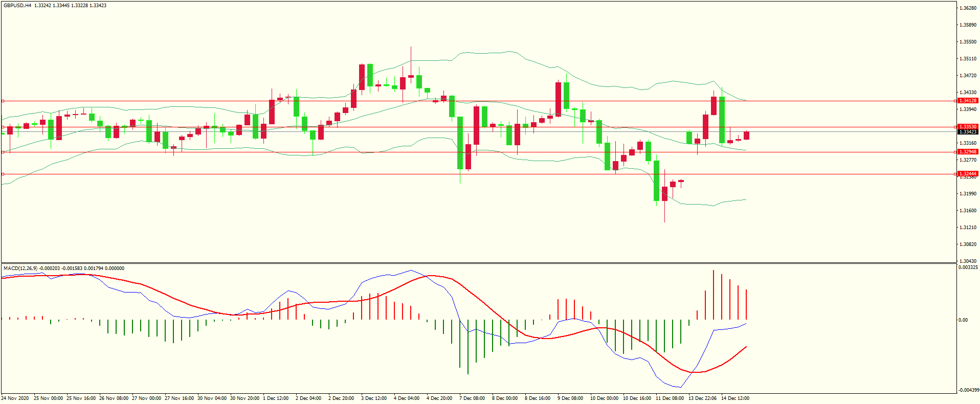Viewport: 980px width, 404px height.
Task: Click the 25 Nov 00:00 time label
Action: pos(48,398)
